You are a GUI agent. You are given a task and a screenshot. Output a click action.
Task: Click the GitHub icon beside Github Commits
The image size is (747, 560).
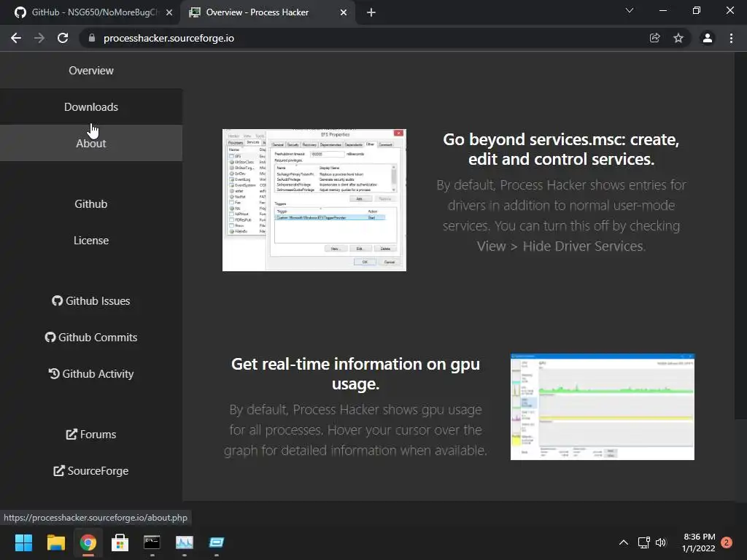coord(50,337)
